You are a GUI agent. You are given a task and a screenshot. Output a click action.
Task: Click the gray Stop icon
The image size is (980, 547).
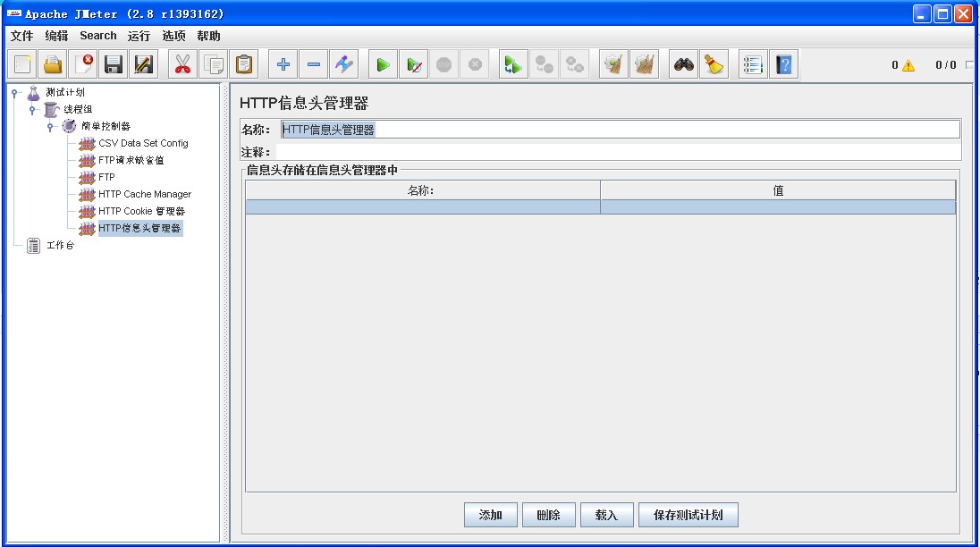(444, 64)
